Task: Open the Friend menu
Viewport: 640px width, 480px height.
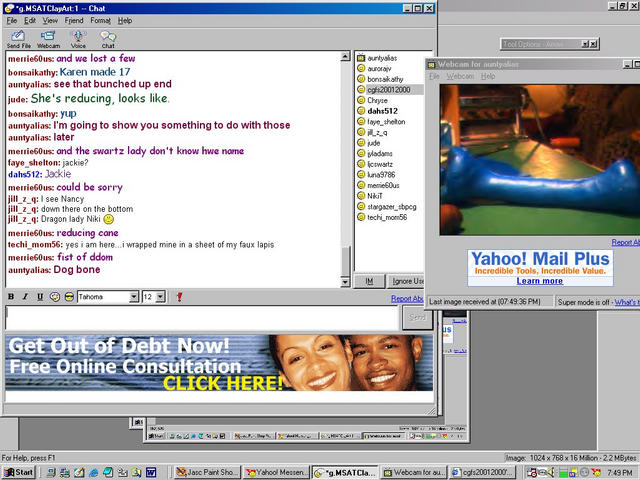Action: pyautogui.click(x=74, y=20)
